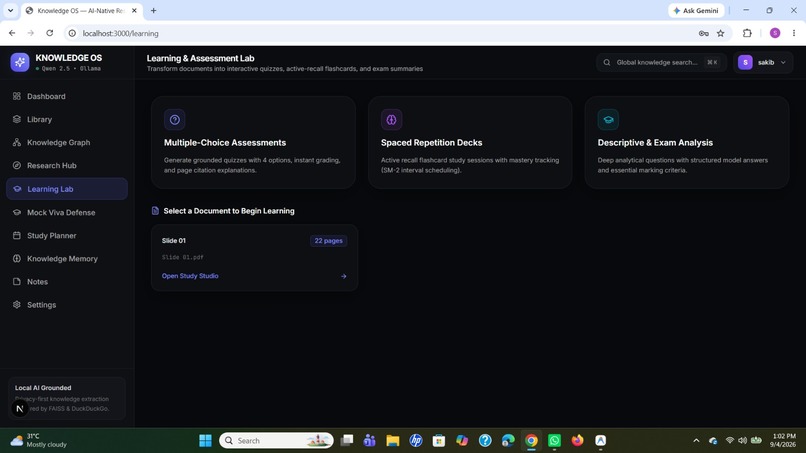Click the Local AI Grounded heading
The image size is (806, 453).
coord(43,388)
